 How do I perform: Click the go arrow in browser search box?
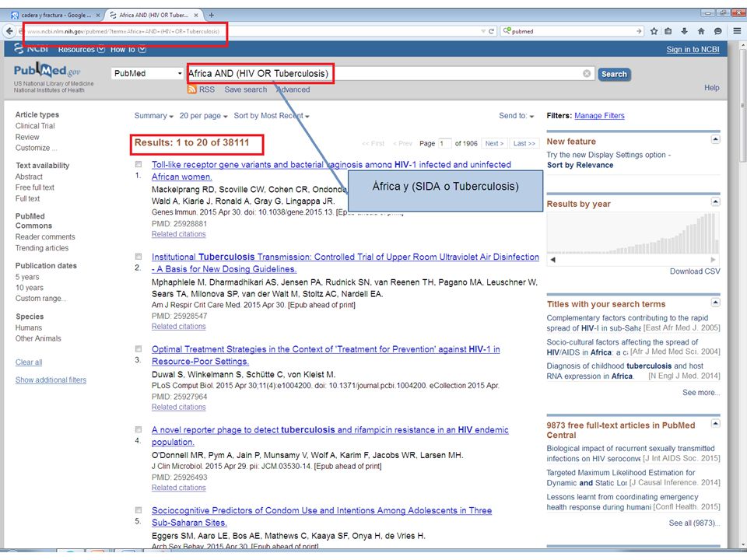click(639, 31)
